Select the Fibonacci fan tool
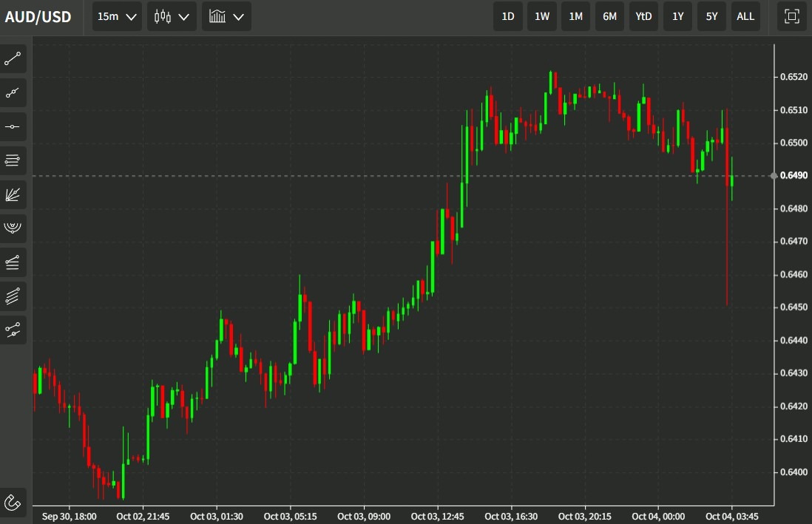Image resolution: width=812 pixels, height=524 pixels. pos(13,194)
